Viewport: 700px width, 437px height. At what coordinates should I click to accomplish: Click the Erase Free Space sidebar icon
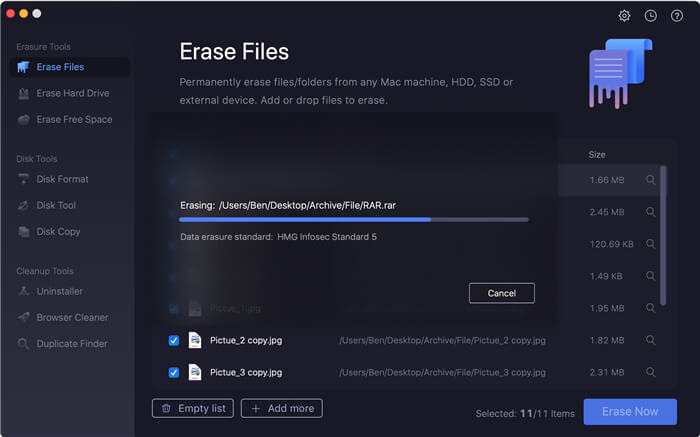point(23,120)
